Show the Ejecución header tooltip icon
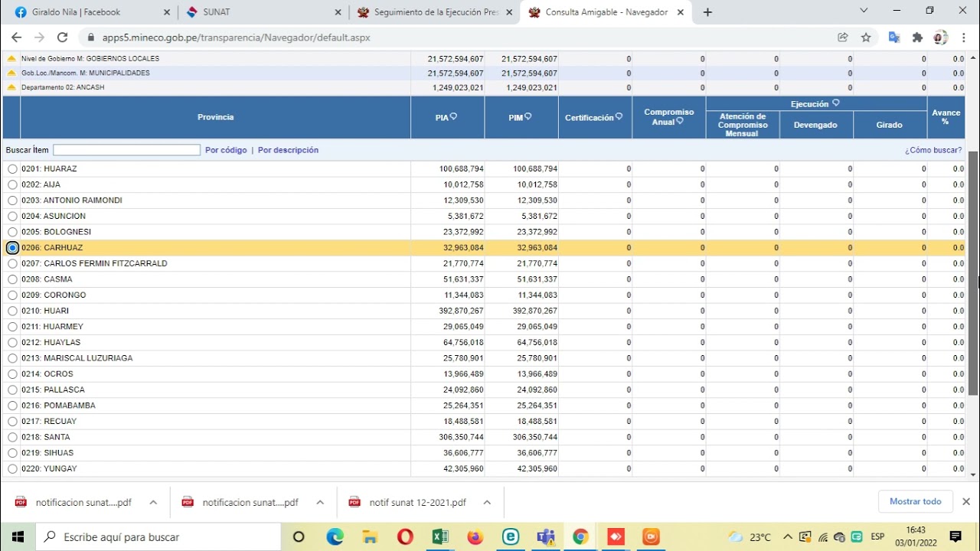 835,103
